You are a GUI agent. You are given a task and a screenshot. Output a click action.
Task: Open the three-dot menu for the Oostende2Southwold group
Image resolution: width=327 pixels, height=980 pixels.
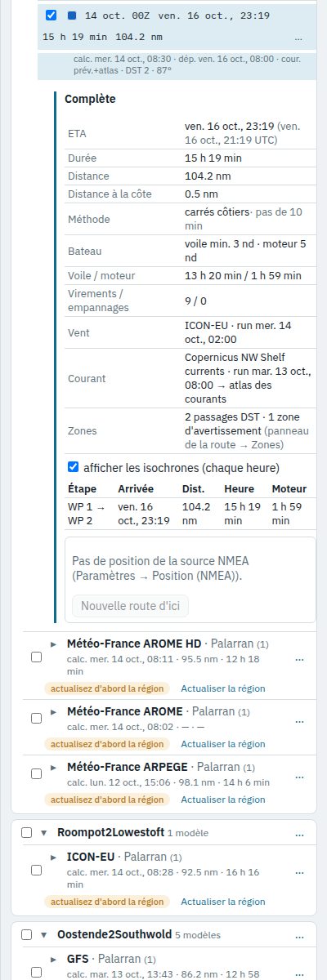tap(299, 934)
